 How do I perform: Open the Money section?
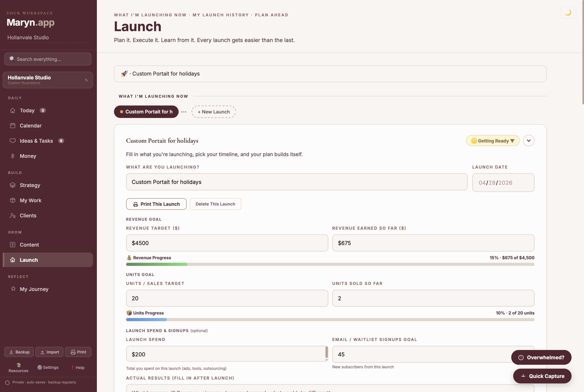point(28,156)
